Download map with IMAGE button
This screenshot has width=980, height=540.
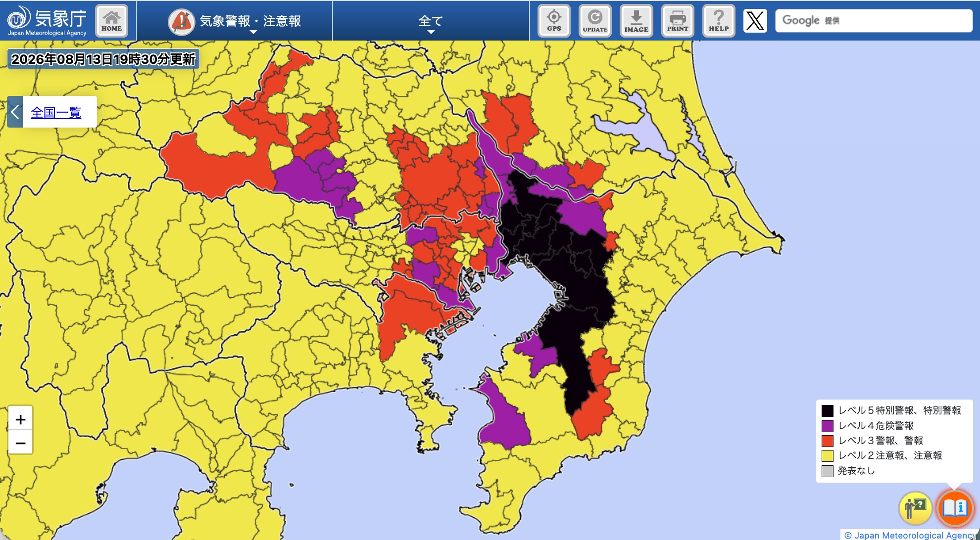pos(636,21)
